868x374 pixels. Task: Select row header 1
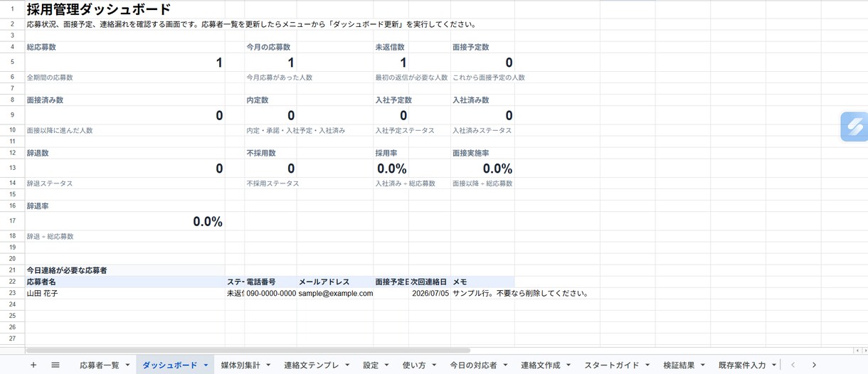[x=12, y=10]
